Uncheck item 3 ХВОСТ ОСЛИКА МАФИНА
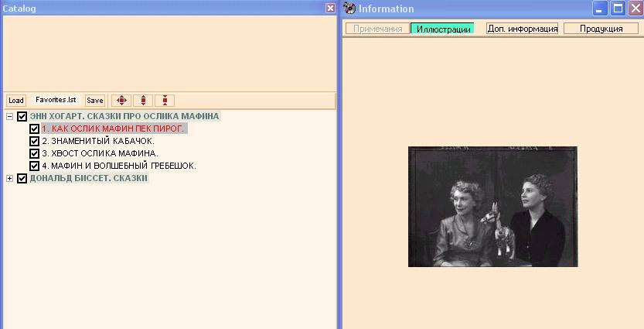 pos(35,153)
